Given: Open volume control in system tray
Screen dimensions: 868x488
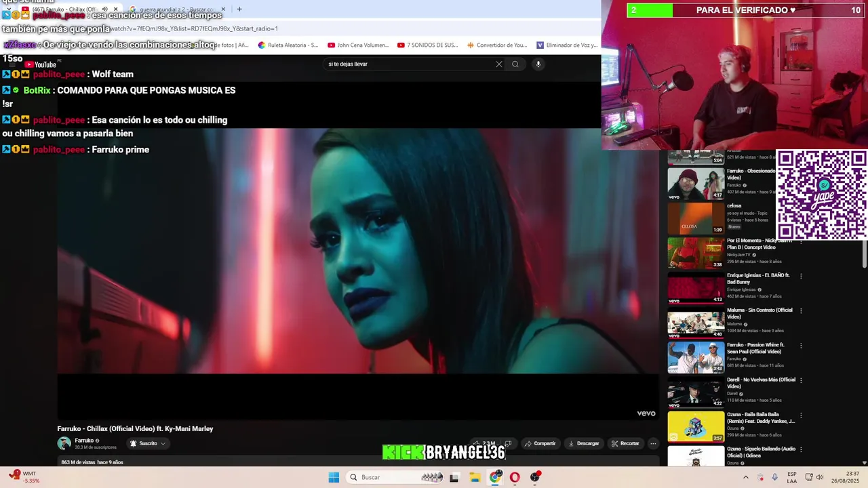Looking at the screenshot, I should [818, 477].
